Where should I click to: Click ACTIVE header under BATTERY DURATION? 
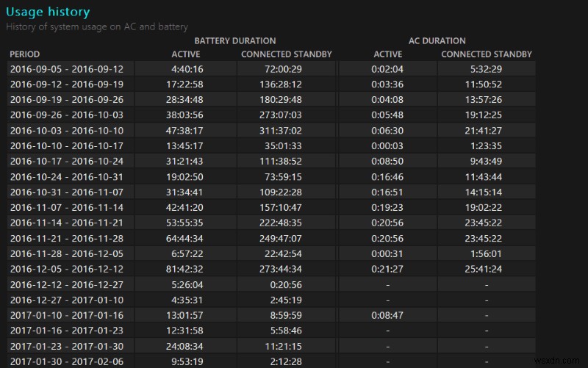(x=186, y=54)
